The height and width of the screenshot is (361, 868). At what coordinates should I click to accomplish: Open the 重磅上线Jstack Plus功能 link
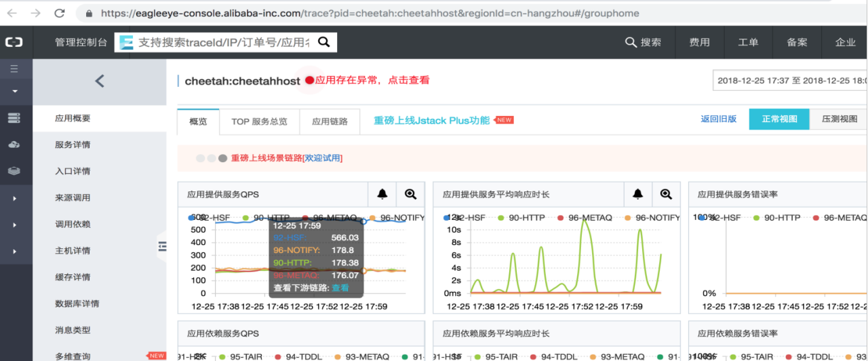(x=431, y=120)
